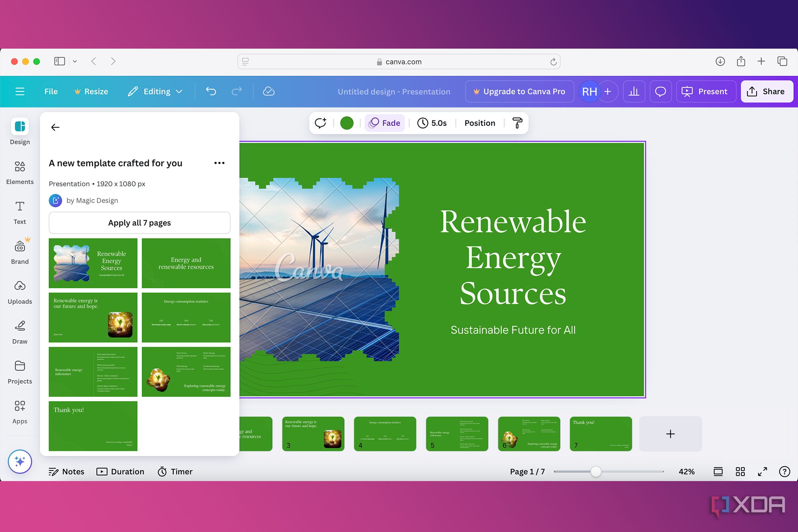The height and width of the screenshot is (532, 798).
Task: Open the Elements panel in sidebar
Action: click(x=20, y=172)
